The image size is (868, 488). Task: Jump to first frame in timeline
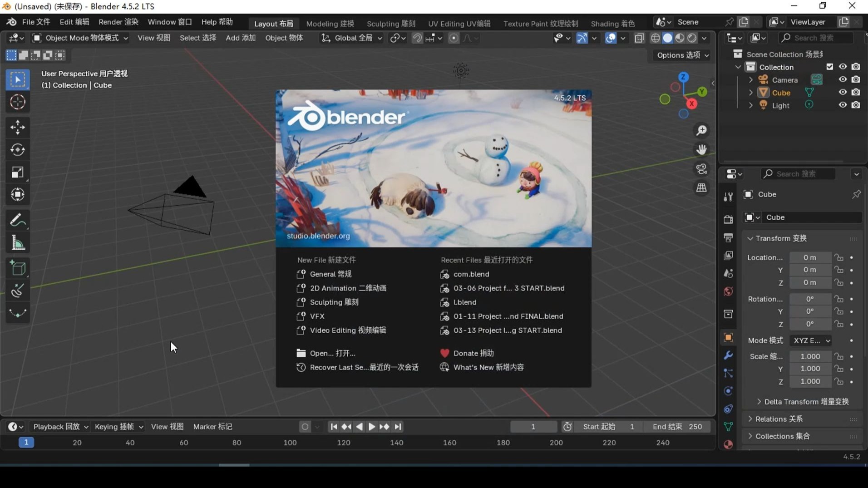(334, 427)
